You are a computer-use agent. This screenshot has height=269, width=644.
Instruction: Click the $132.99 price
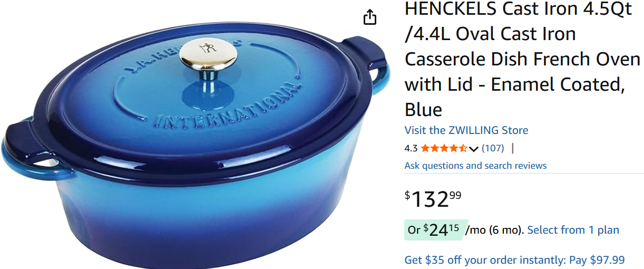tap(433, 199)
